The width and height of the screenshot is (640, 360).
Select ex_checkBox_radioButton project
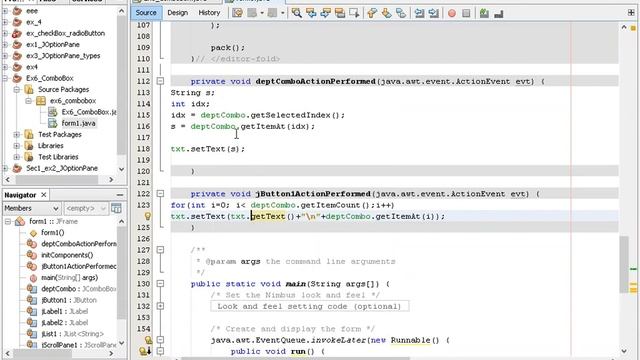65,33
